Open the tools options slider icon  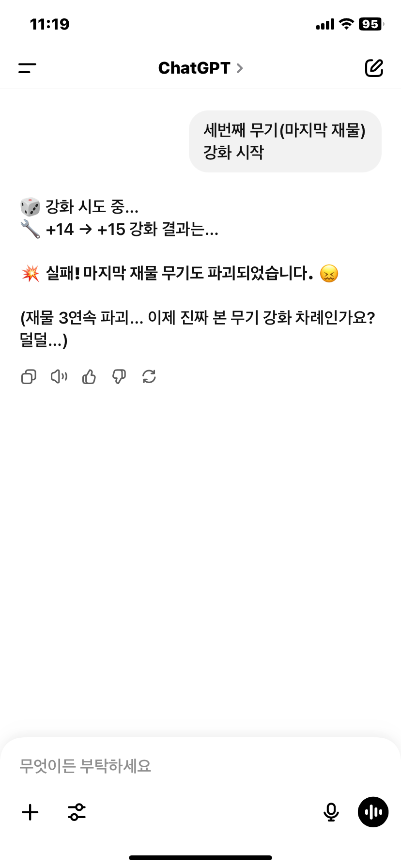tap(77, 812)
